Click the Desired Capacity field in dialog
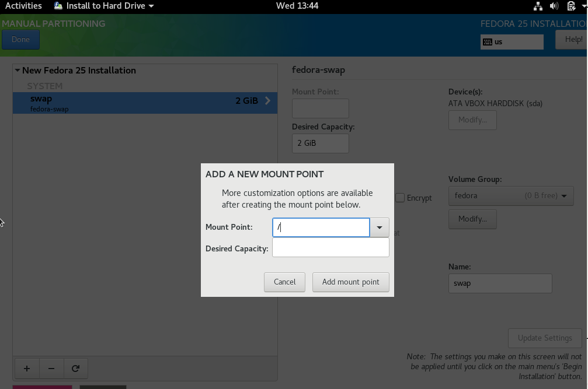Image resolution: width=588 pixels, height=389 pixels. pos(330,247)
